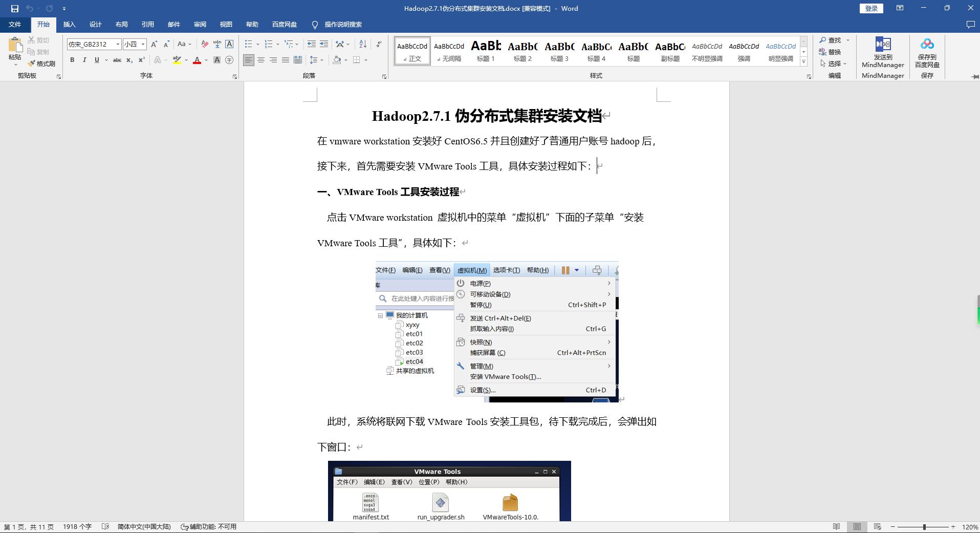
Task: Open the 审阅 Review tab
Action: [200, 25]
